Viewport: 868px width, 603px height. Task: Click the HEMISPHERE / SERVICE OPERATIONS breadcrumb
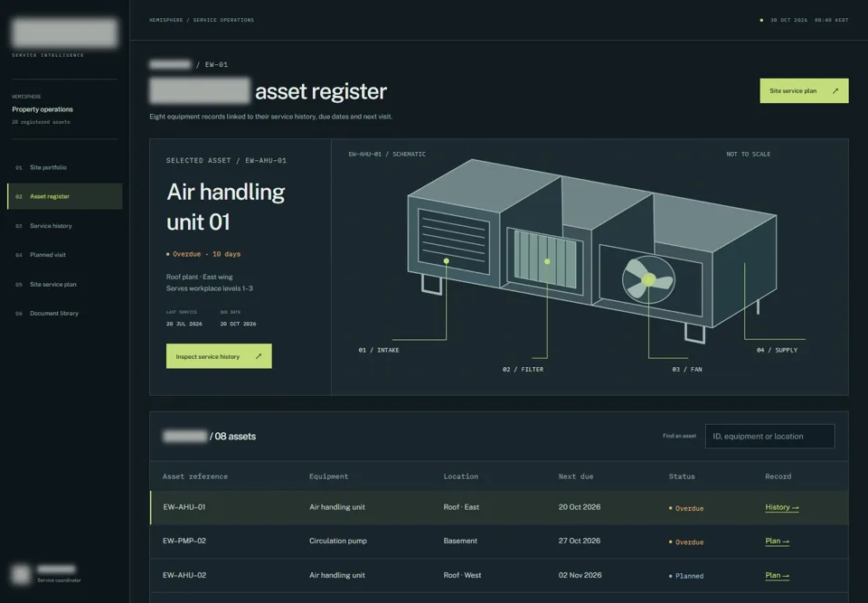[202, 20]
